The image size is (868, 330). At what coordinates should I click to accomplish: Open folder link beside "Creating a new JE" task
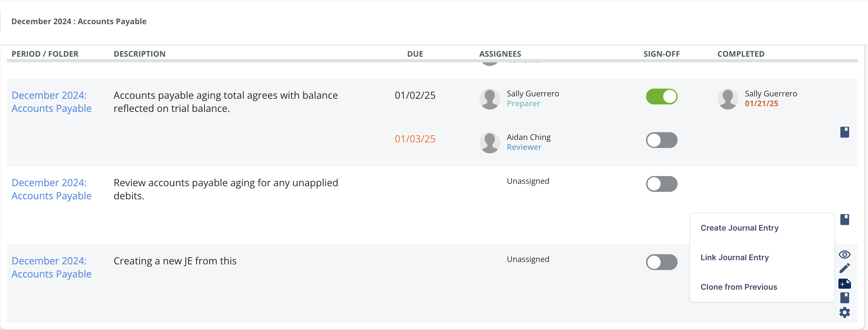coord(51,268)
